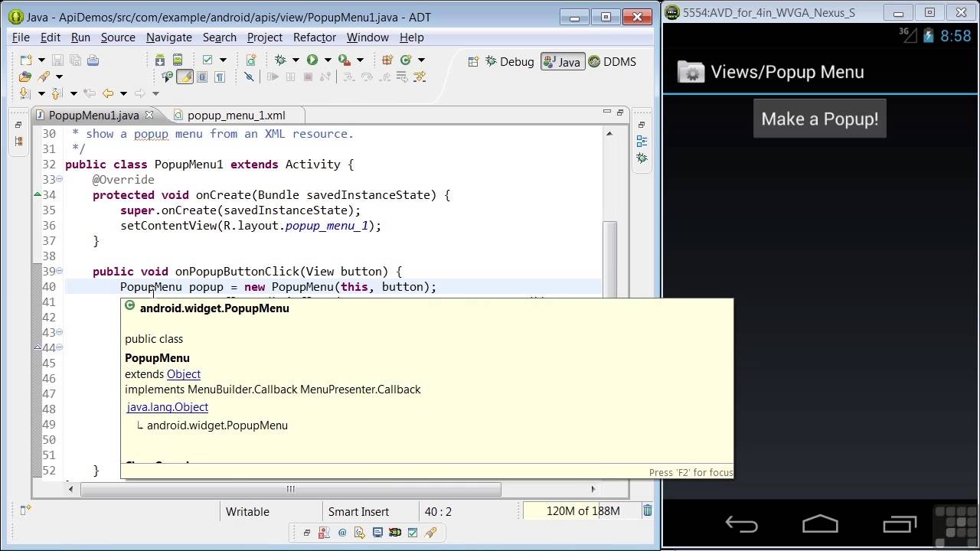Tap the Make a Popup! button
This screenshot has width=980, height=551.
click(820, 119)
